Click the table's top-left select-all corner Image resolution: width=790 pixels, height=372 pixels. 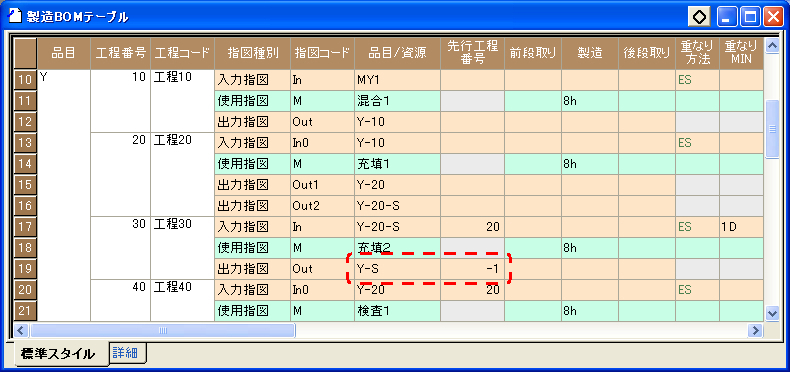(24, 53)
